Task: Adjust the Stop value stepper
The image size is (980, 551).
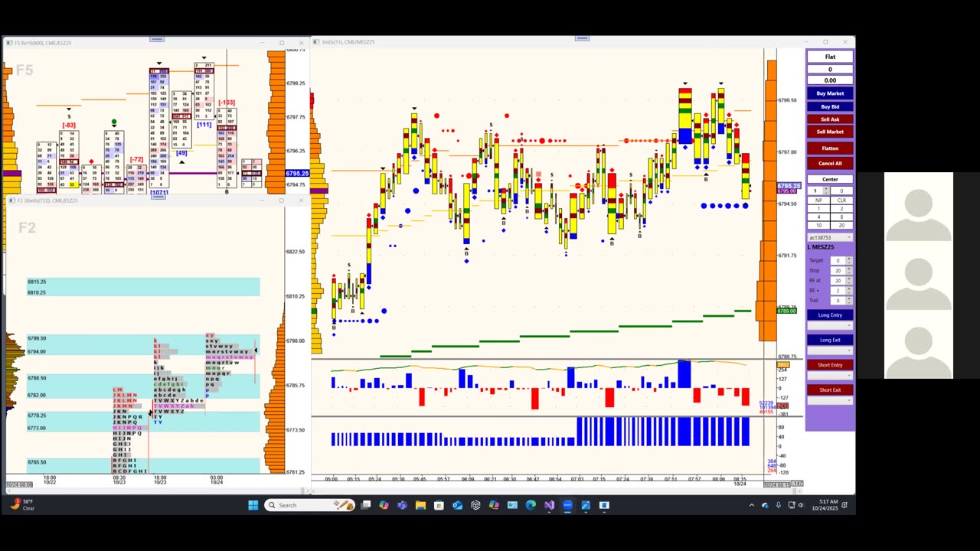Action: [x=848, y=271]
